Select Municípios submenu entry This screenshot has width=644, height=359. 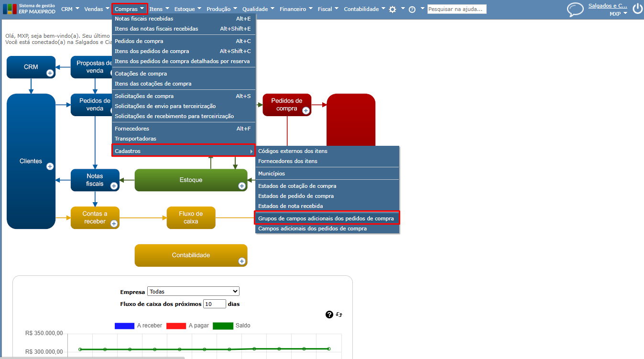coord(327,174)
